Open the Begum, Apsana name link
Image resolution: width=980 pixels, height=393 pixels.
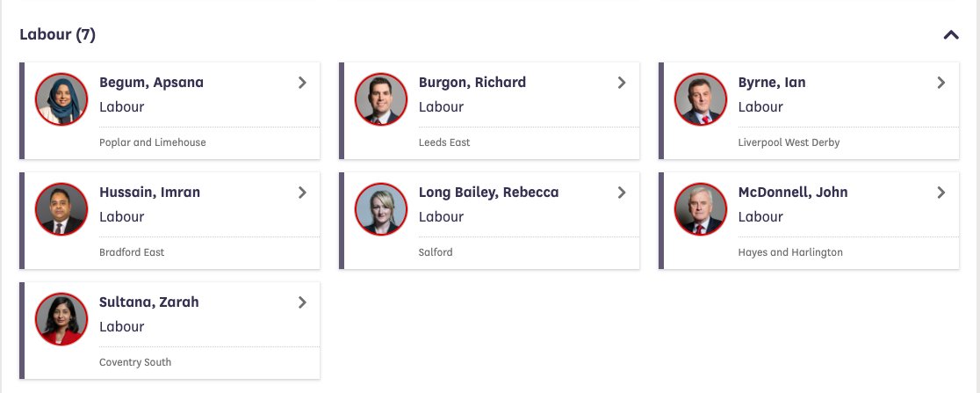click(x=151, y=83)
